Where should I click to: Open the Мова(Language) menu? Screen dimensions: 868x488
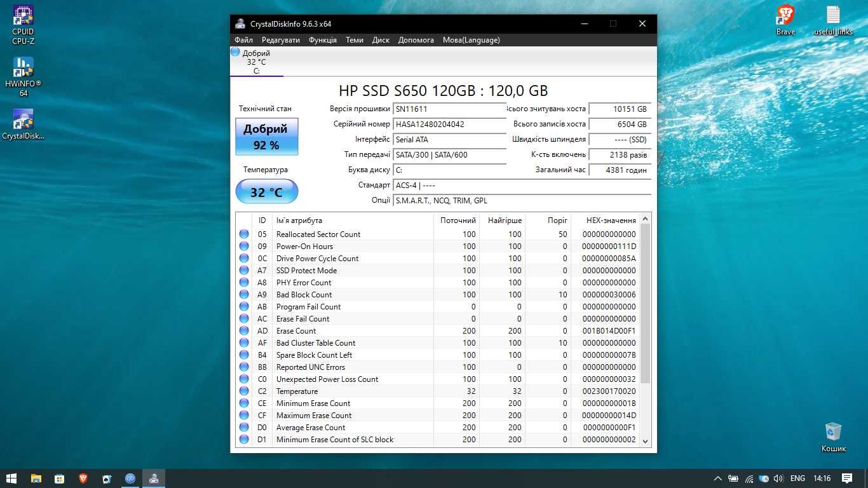(471, 39)
